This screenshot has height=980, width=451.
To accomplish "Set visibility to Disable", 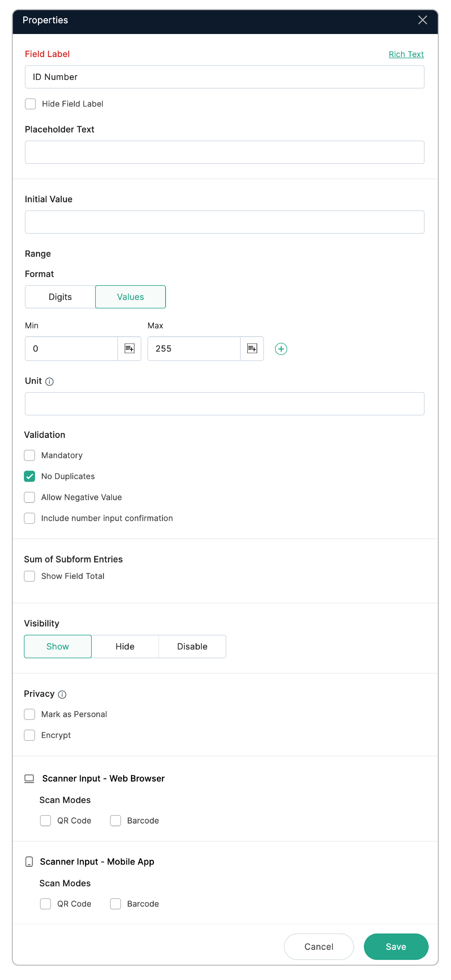I will coord(192,646).
